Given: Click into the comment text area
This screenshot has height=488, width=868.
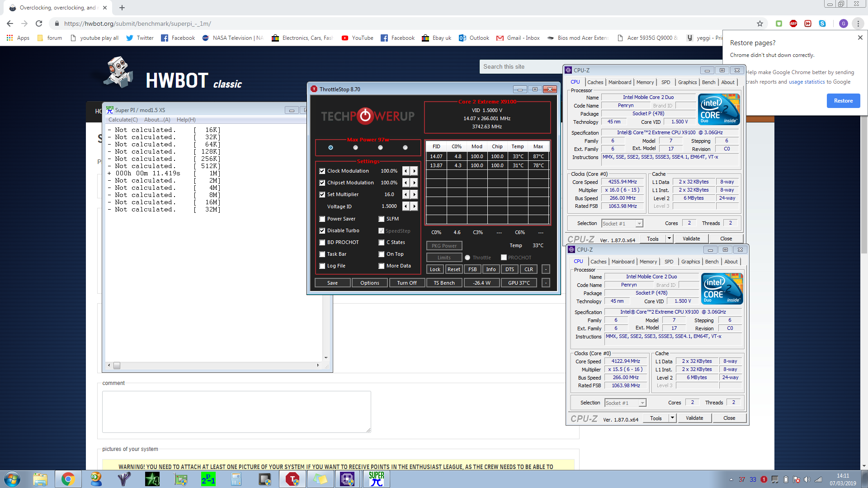Looking at the screenshot, I should (236, 412).
